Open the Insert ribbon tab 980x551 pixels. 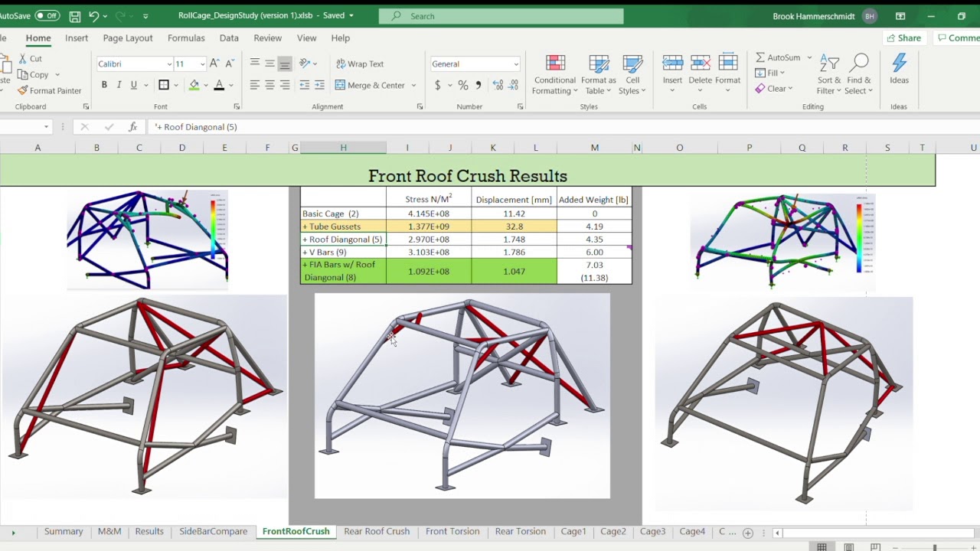point(77,37)
